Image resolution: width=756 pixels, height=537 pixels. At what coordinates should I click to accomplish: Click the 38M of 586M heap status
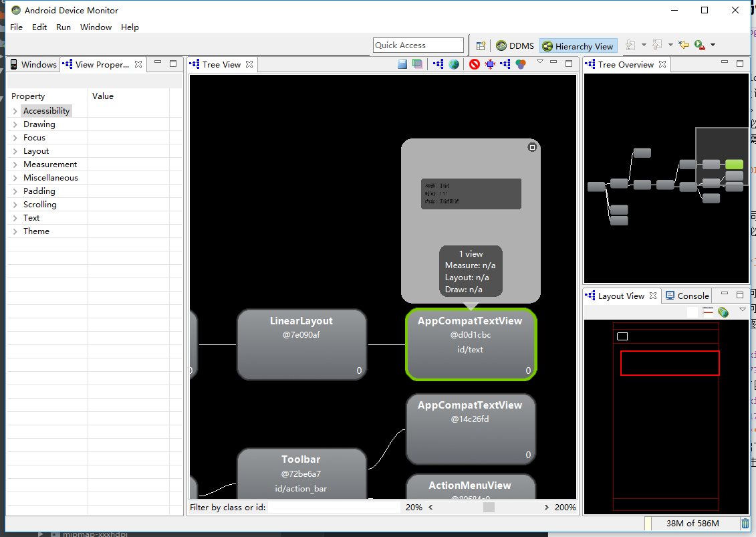692,523
